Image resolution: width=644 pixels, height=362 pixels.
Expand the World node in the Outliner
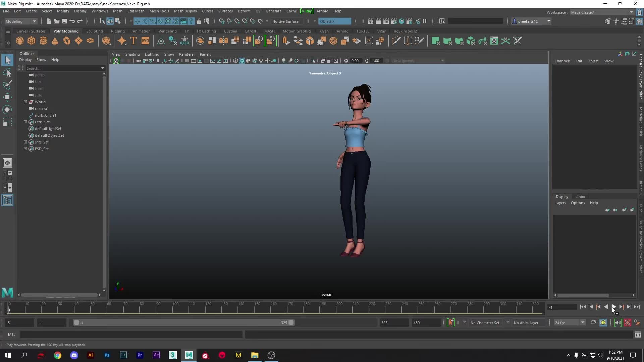click(25, 102)
